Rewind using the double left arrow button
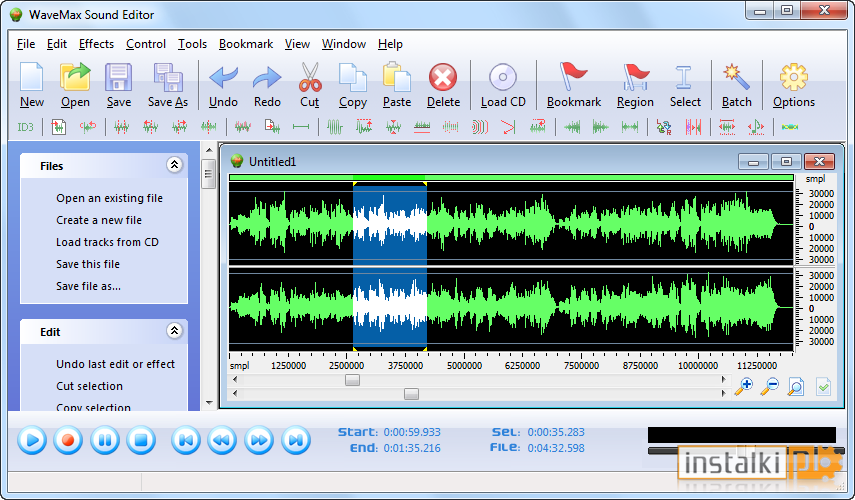 [x=222, y=440]
